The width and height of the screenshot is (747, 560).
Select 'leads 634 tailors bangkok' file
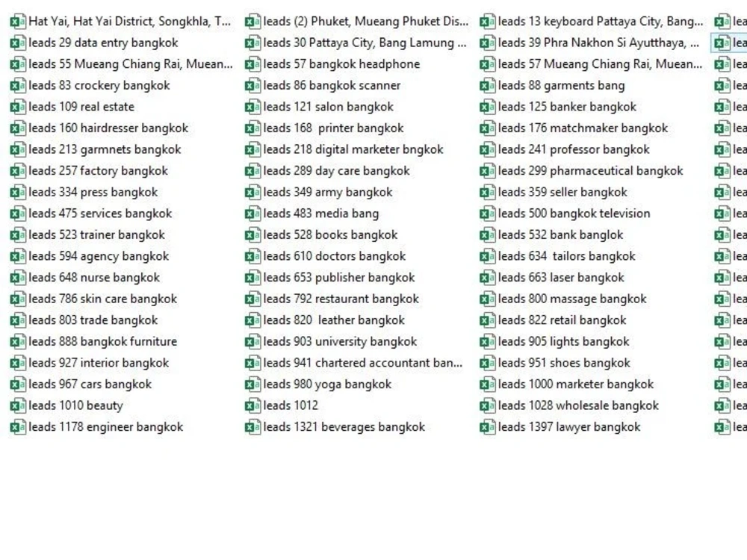[567, 256]
